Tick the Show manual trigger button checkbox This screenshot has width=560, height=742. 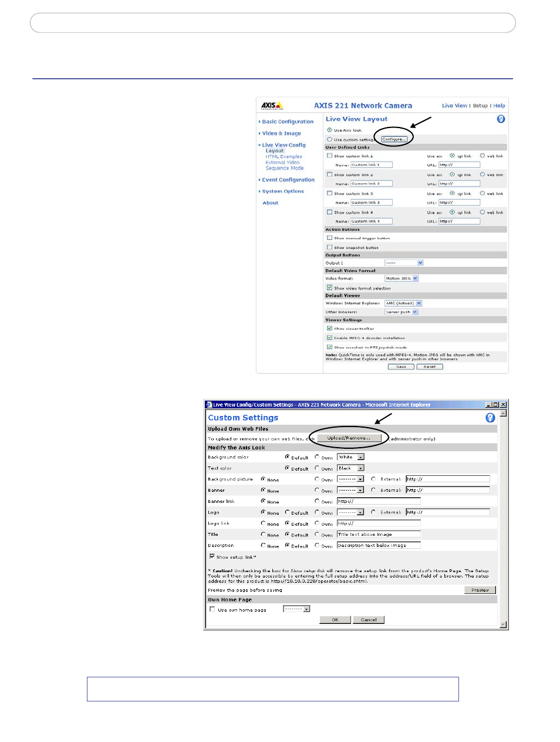pos(329,238)
